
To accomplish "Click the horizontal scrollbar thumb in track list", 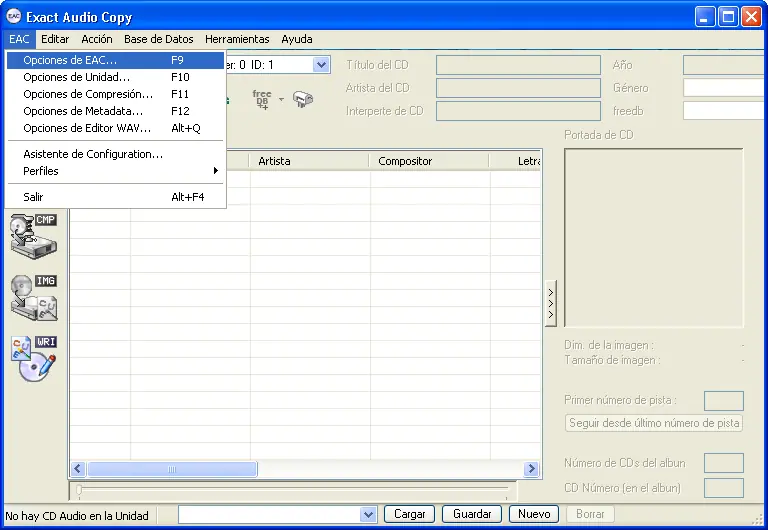I will [172, 469].
